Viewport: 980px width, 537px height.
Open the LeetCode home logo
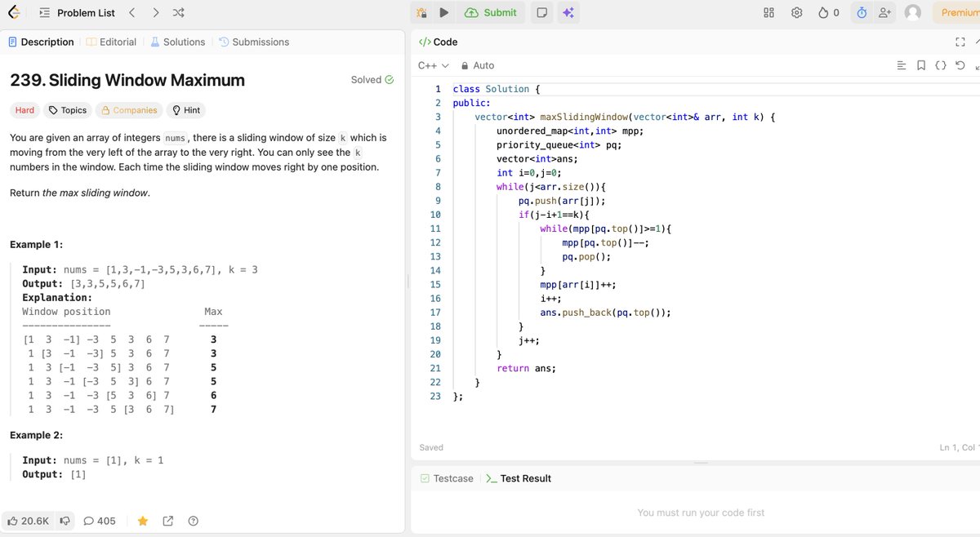click(x=15, y=12)
